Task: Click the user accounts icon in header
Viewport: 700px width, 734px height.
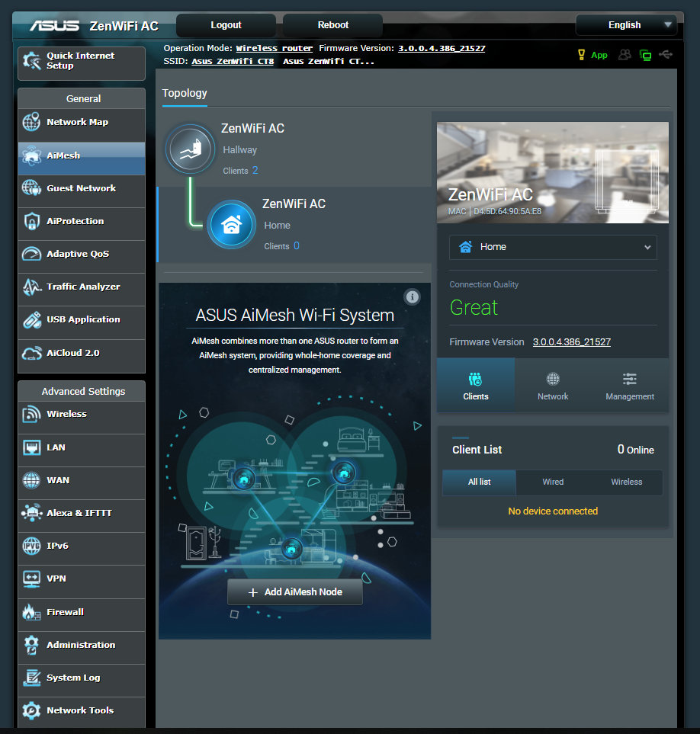Action: pyautogui.click(x=625, y=55)
